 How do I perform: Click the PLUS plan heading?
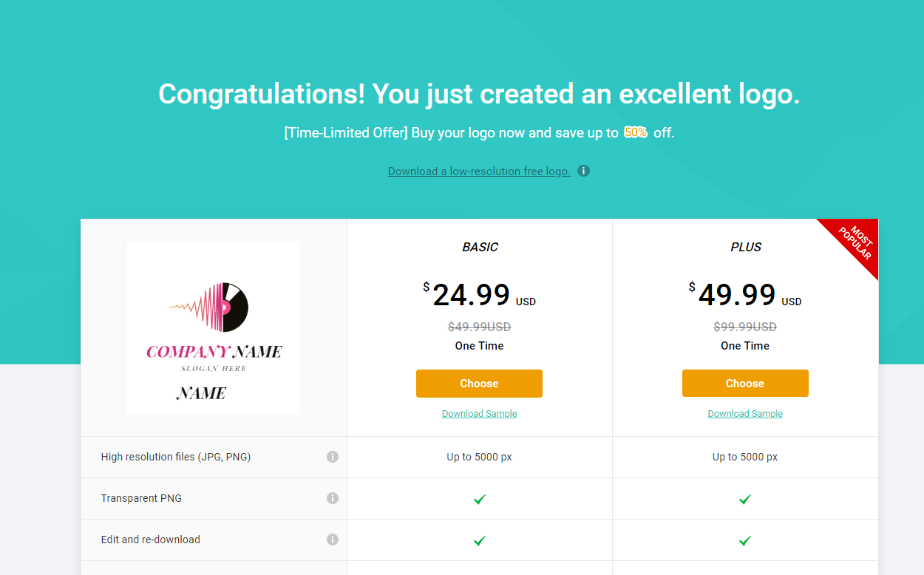746,248
